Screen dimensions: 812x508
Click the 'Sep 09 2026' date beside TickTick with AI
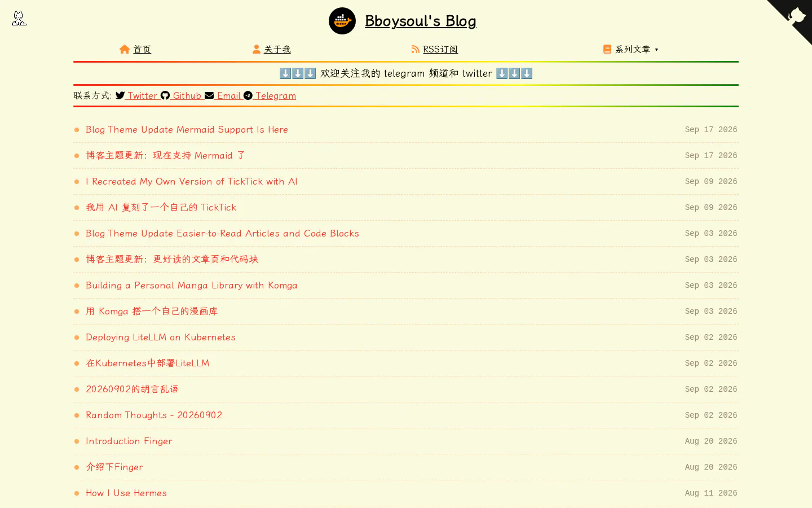[711, 181]
